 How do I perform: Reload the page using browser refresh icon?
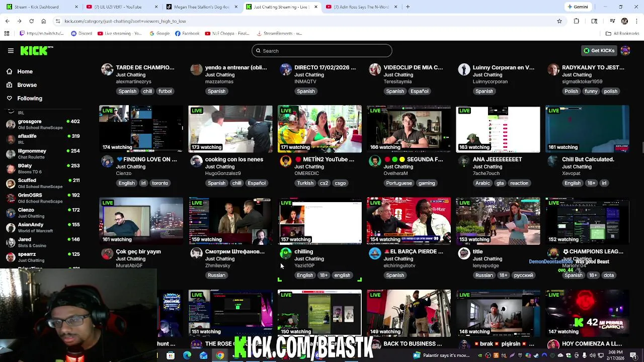coord(31,21)
